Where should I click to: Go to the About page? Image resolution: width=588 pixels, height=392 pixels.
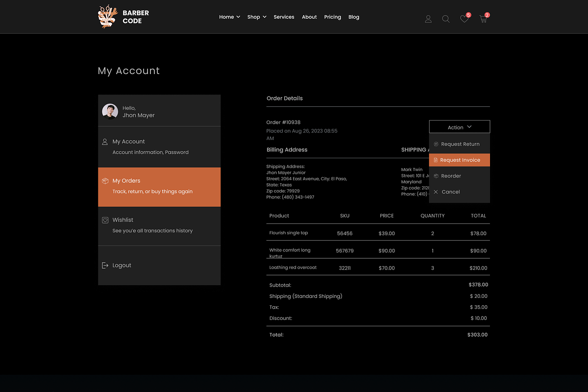coord(309,17)
